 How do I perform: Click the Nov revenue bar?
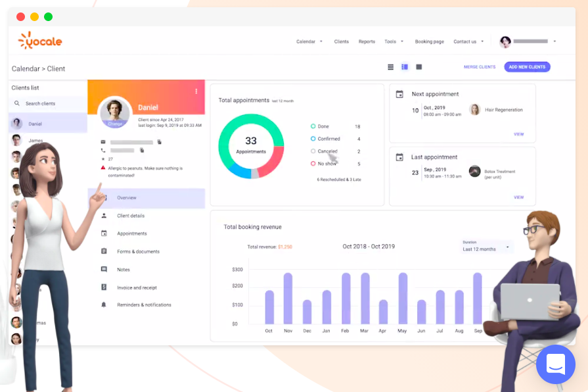(288, 298)
